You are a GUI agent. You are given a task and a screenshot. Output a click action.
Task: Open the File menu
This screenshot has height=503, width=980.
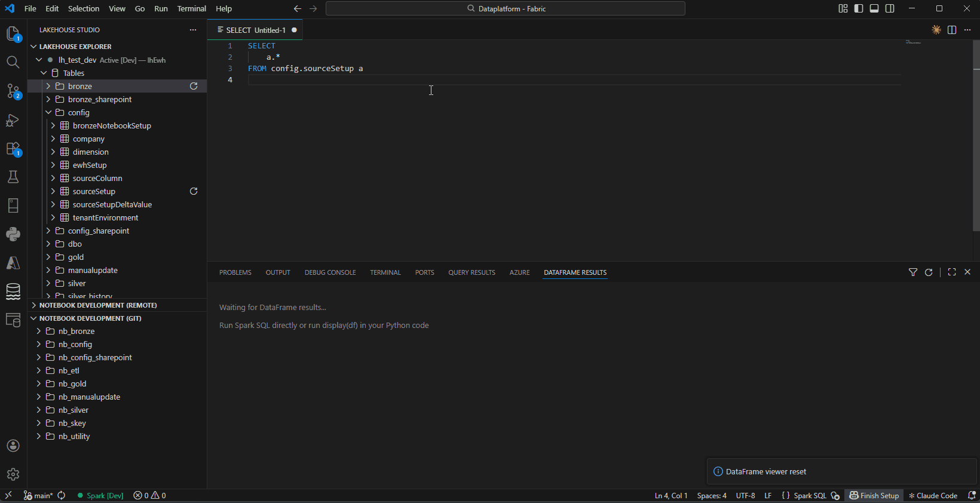tap(30, 8)
